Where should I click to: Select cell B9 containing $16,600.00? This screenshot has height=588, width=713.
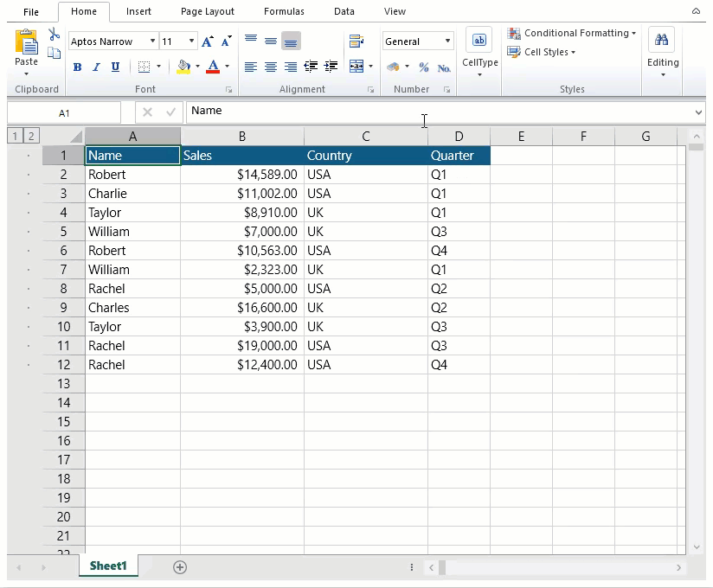pos(242,308)
